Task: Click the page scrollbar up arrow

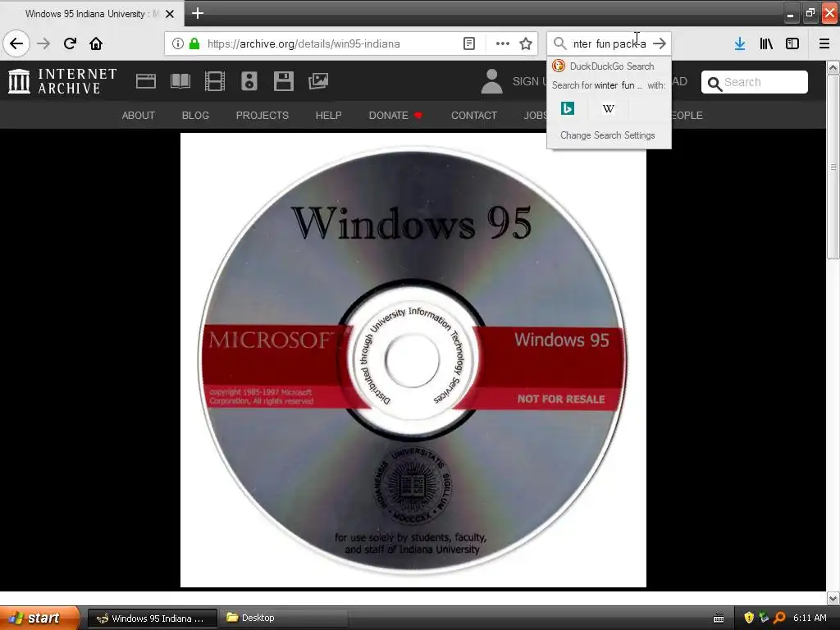Action: pyautogui.click(x=833, y=67)
